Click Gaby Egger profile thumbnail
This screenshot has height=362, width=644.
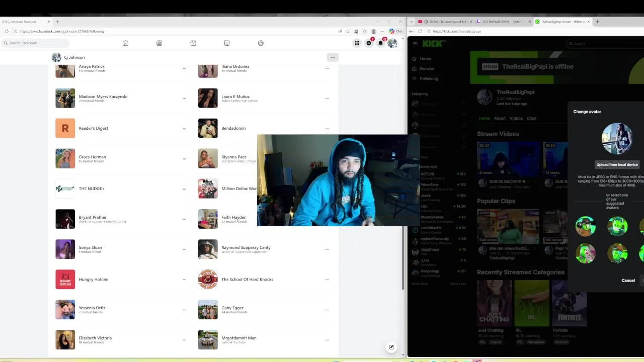[x=208, y=310]
